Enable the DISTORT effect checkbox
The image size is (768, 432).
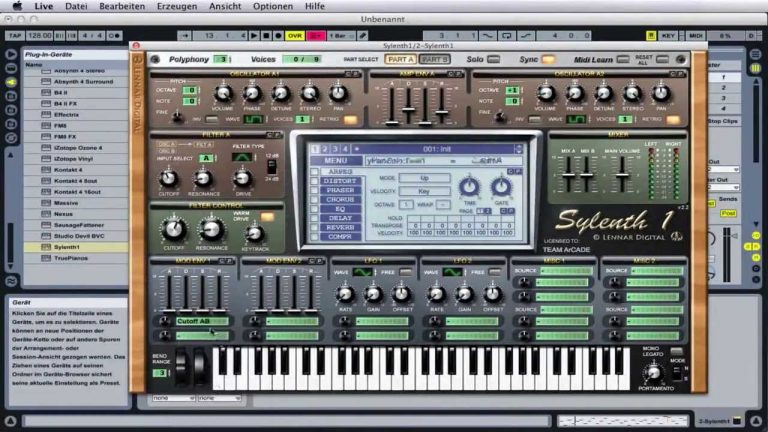[x=314, y=181]
